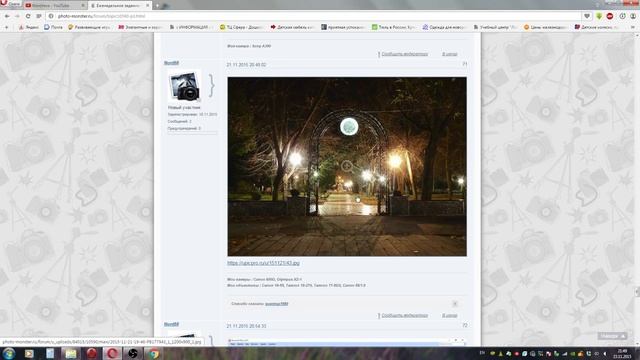Open the file explorer taskbar icon
The width and height of the screenshot is (640, 360).
tap(71, 353)
